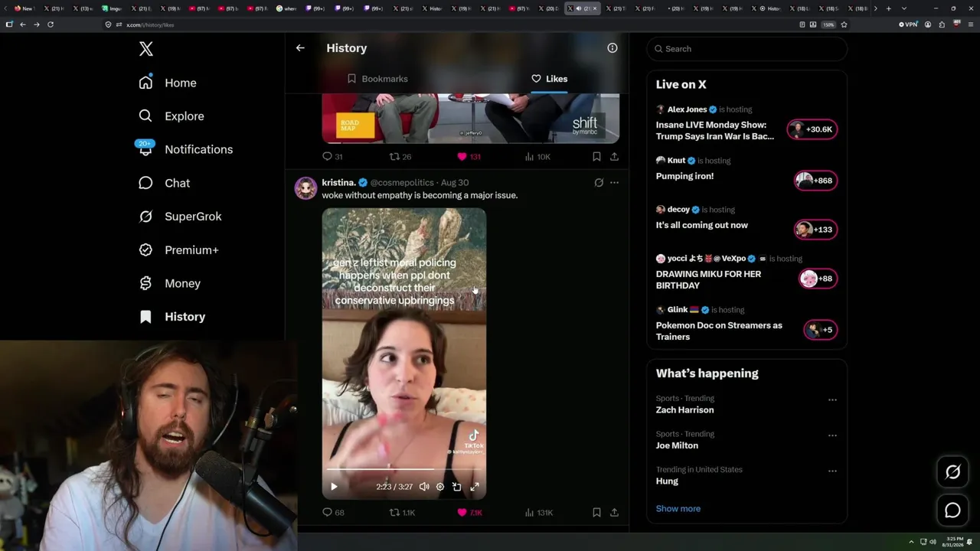Open taskbar clock 3:25 PM
This screenshot has width=980, height=551.
tap(953, 542)
